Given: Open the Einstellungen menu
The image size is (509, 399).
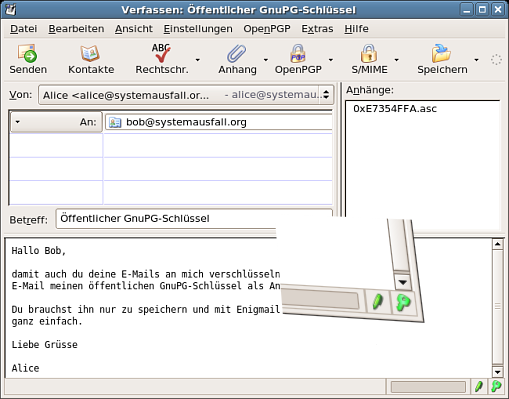Looking at the screenshot, I should point(198,29).
